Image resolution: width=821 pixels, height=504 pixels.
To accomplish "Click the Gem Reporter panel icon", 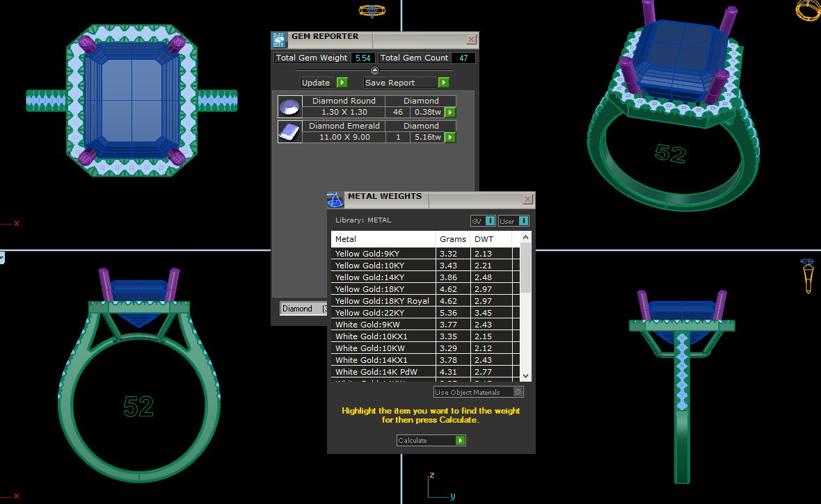I will [278, 40].
